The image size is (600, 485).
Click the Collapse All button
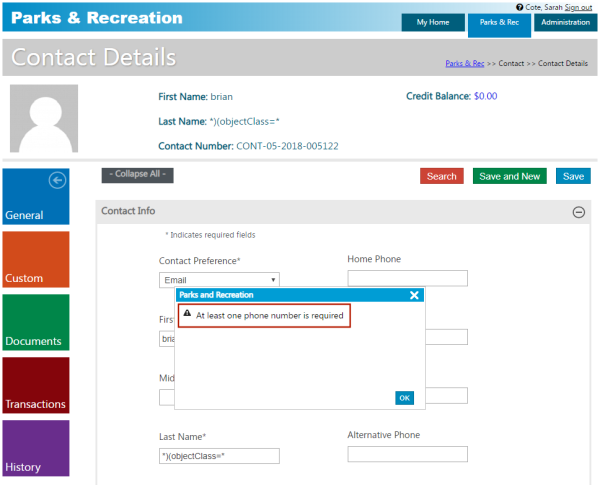[137, 175]
